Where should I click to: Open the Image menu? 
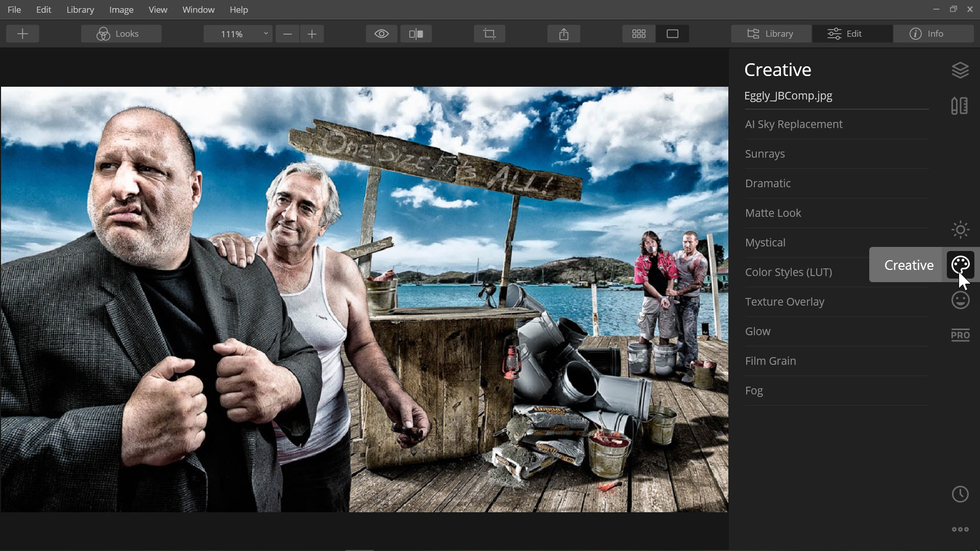pyautogui.click(x=121, y=10)
